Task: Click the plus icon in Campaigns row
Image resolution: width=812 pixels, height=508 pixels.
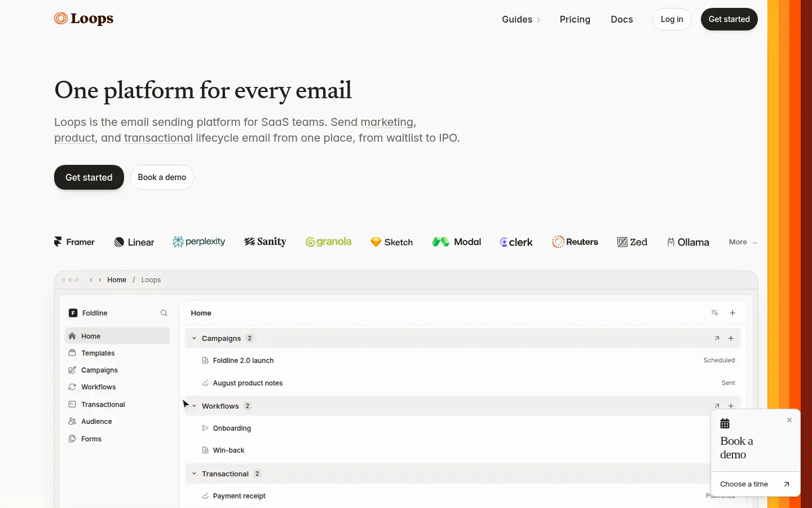Action: click(731, 339)
